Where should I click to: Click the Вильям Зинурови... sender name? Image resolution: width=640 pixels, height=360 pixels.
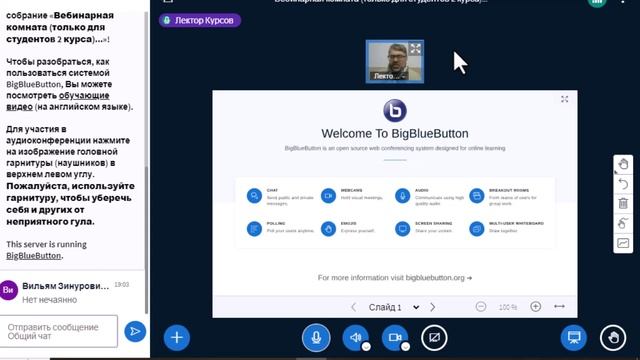pyautogui.click(x=66, y=286)
